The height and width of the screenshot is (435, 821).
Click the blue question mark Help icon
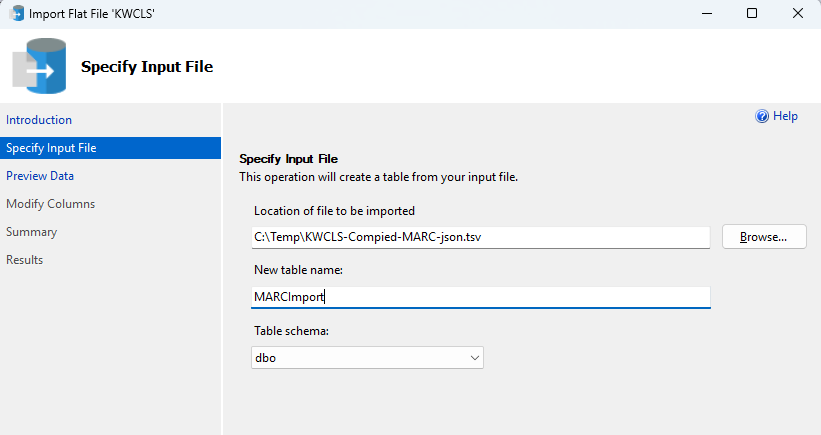(762, 116)
